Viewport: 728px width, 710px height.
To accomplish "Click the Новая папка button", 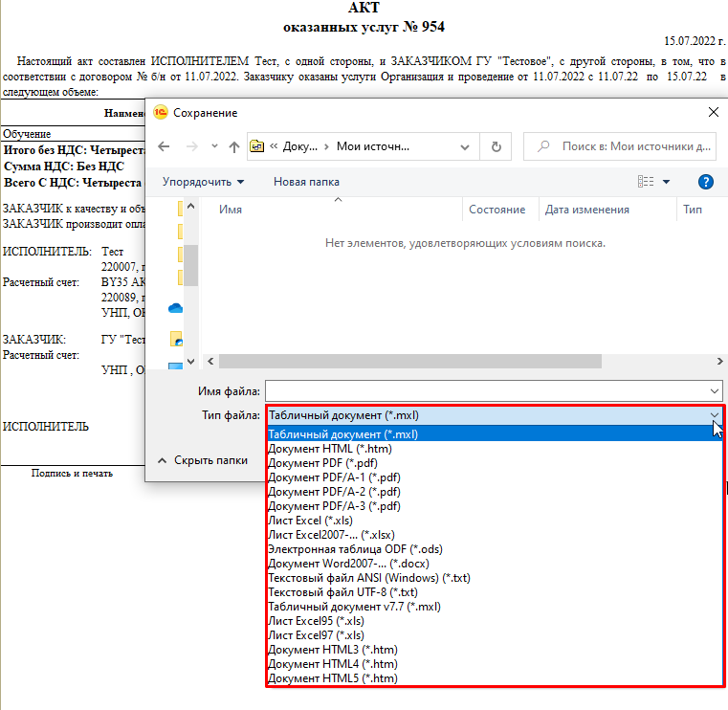I will 306,182.
